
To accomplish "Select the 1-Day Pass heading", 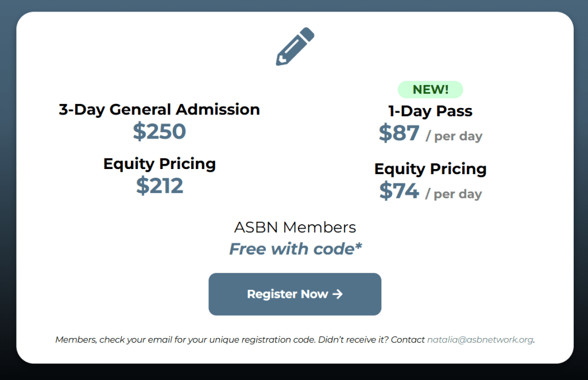I will tap(430, 111).
